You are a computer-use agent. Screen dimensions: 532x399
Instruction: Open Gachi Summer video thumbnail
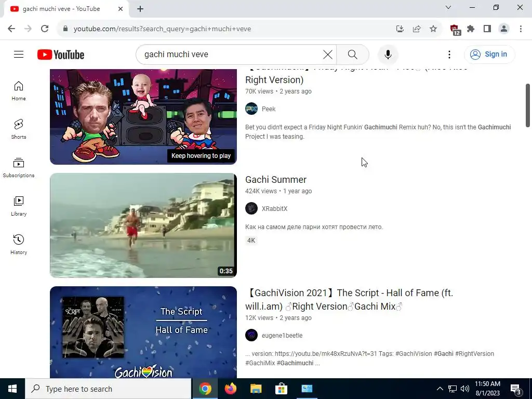pyautogui.click(x=143, y=225)
